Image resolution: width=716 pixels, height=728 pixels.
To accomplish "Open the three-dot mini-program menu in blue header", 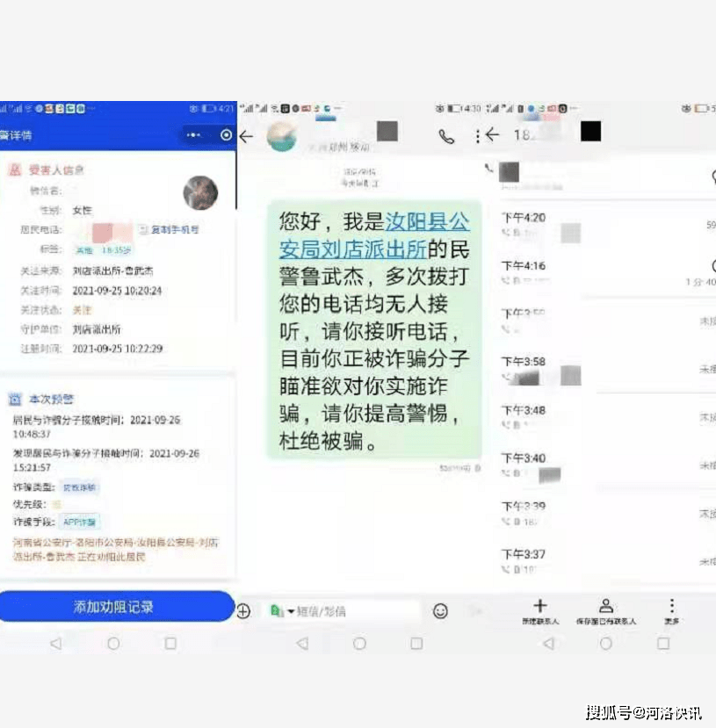I will (193, 135).
